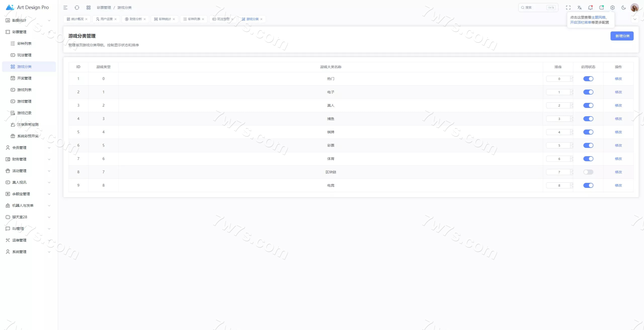Expand the 会员管理 sidebar menu
This screenshot has height=330, width=644.
(28, 148)
